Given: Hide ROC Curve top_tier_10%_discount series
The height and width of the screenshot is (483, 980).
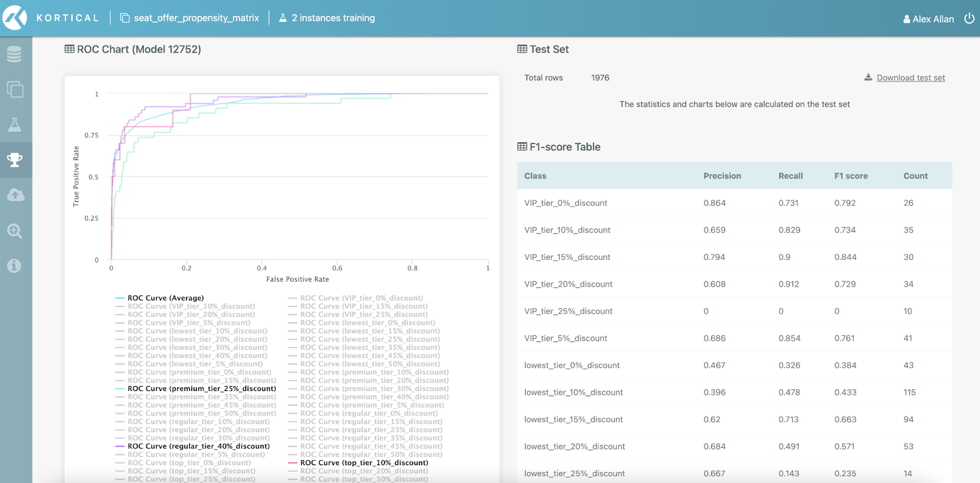Looking at the screenshot, I should click(363, 463).
